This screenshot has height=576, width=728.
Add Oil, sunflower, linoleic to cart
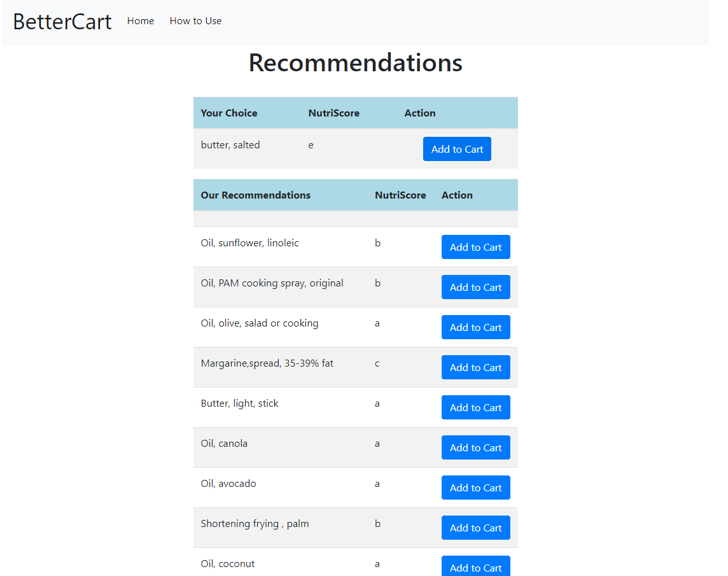pyautogui.click(x=475, y=247)
